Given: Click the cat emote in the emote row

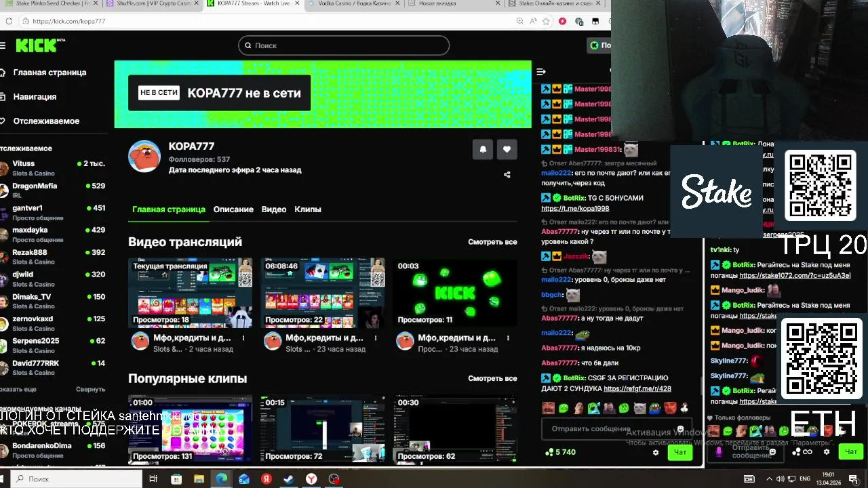Looking at the screenshot, I should [x=639, y=408].
